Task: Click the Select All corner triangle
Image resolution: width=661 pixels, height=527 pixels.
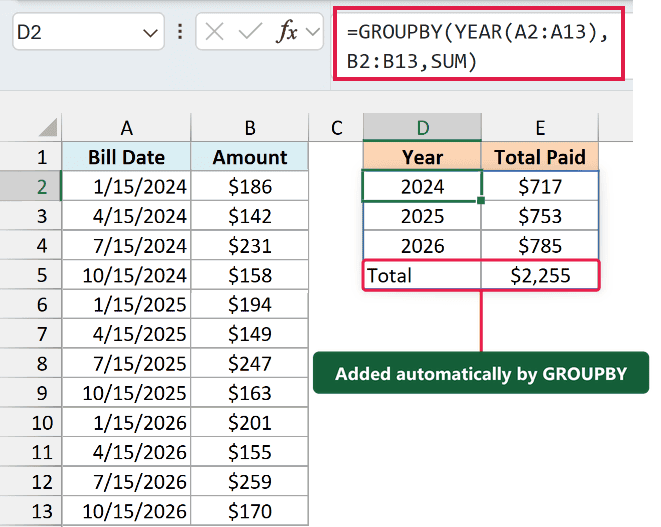Action: click(48, 127)
